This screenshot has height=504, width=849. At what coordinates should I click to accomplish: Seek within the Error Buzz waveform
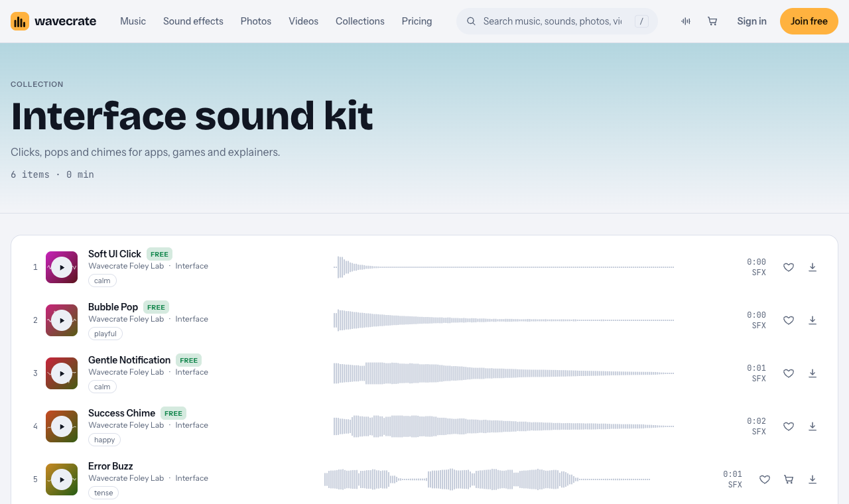coord(487,479)
